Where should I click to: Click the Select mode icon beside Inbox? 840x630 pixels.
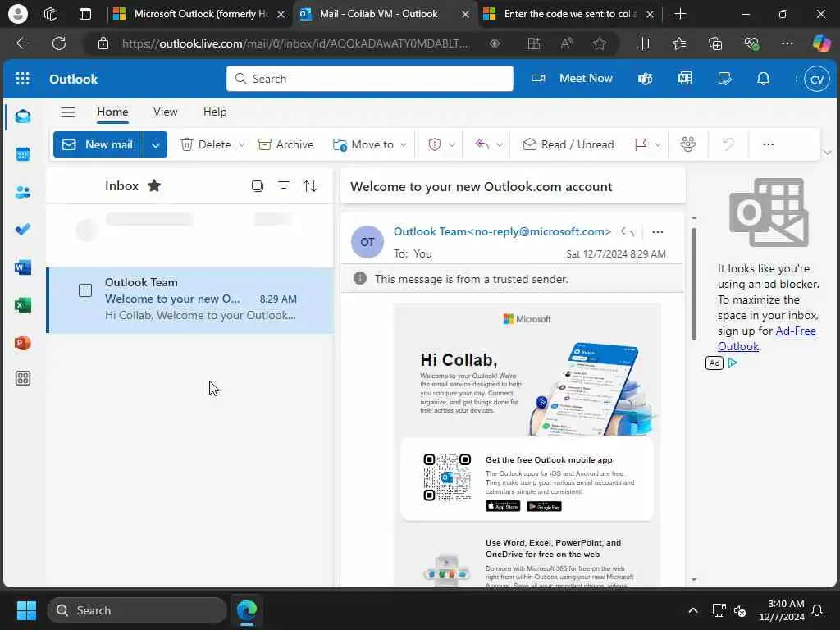tap(258, 186)
